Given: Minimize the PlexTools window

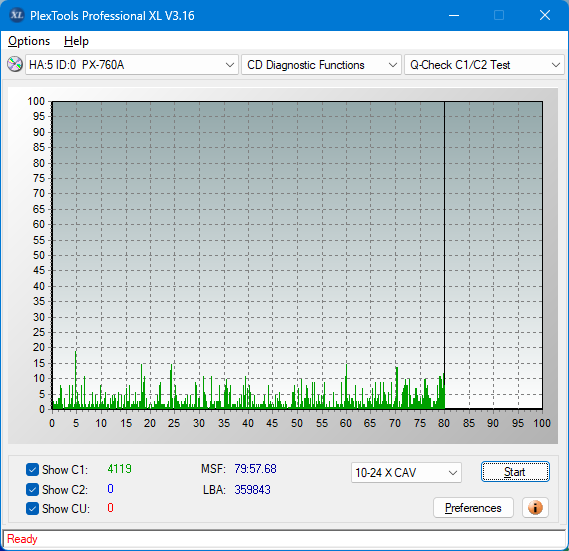Looking at the screenshot, I should [454, 15].
